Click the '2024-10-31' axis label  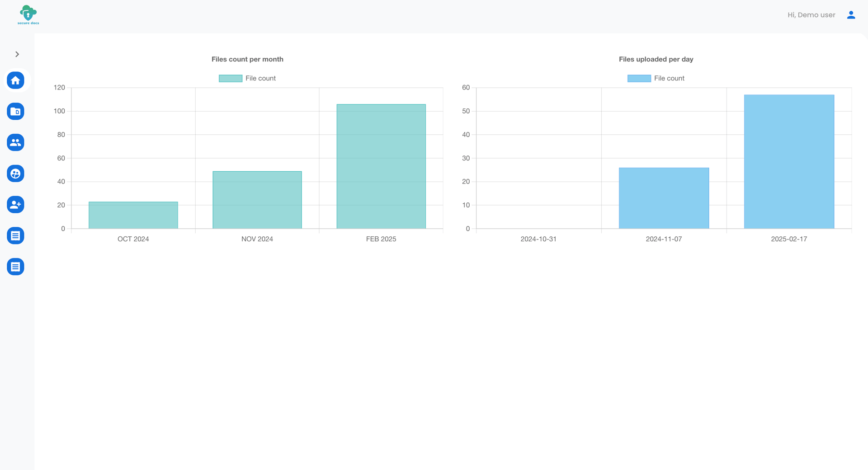538,239
